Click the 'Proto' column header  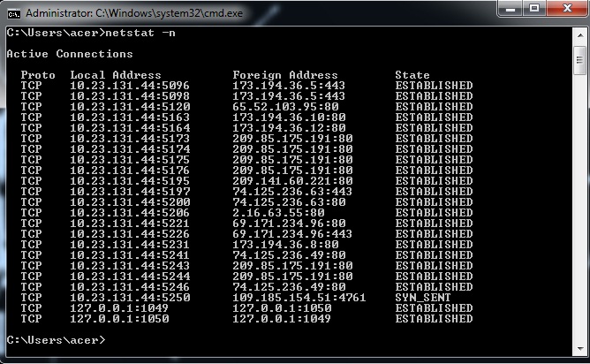pyautogui.click(x=38, y=75)
